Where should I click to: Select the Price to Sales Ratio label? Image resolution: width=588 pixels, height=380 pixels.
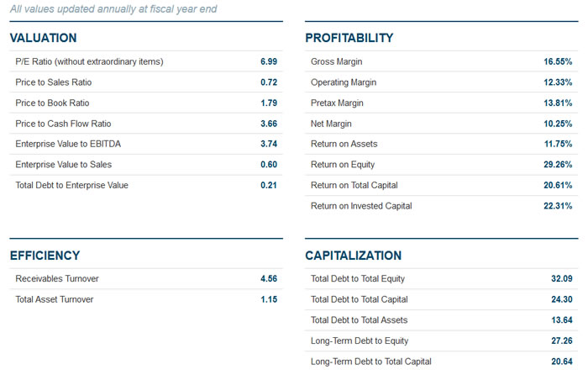point(53,82)
